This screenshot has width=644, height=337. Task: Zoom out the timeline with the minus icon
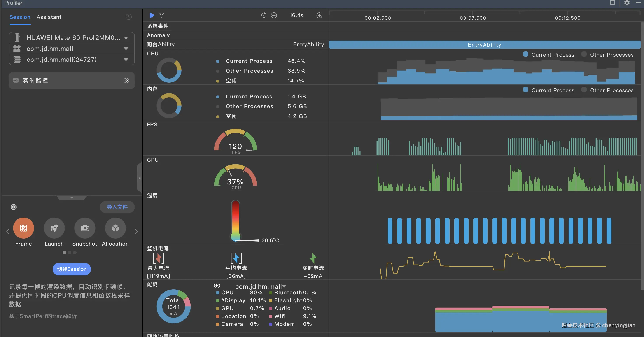tap(274, 15)
